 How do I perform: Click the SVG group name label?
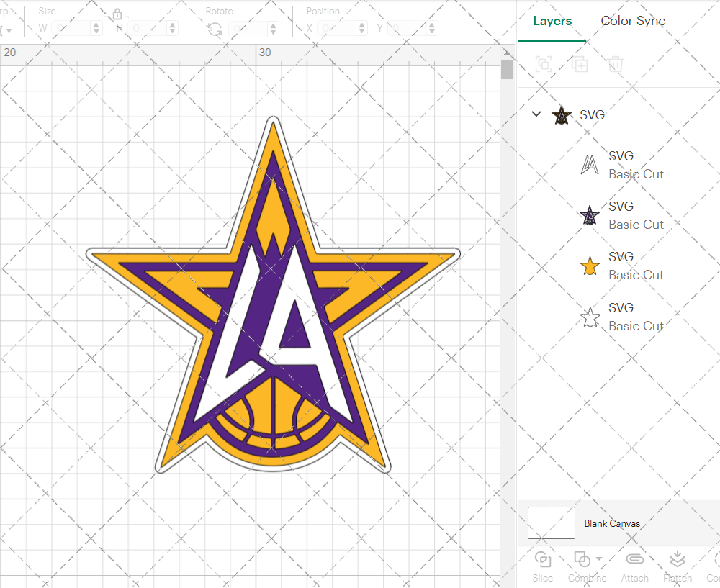(x=592, y=114)
